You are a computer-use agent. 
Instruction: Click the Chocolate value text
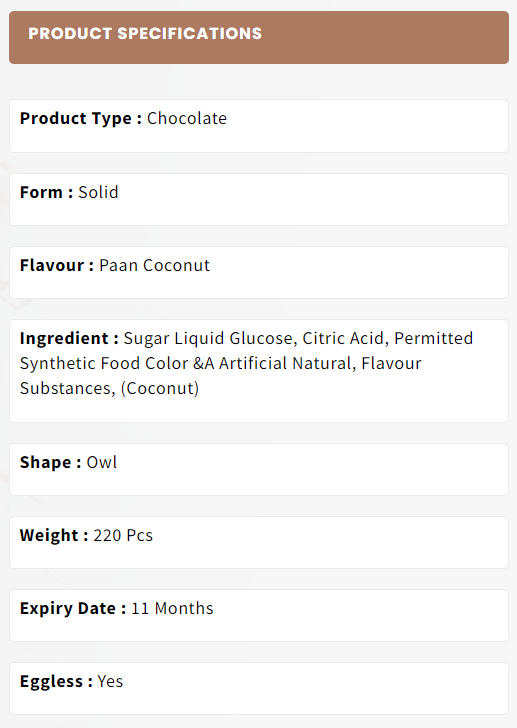tap(187, 118)
